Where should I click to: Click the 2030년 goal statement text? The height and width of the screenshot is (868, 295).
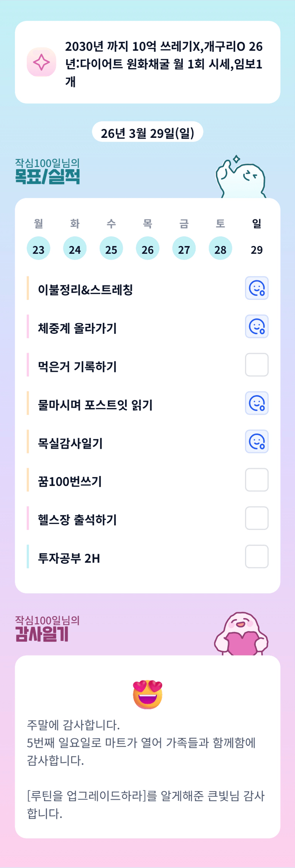coord(164,64)
